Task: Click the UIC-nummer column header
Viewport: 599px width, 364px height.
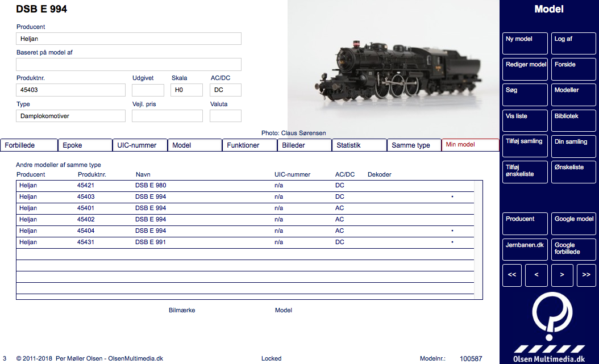Action: 292,174
